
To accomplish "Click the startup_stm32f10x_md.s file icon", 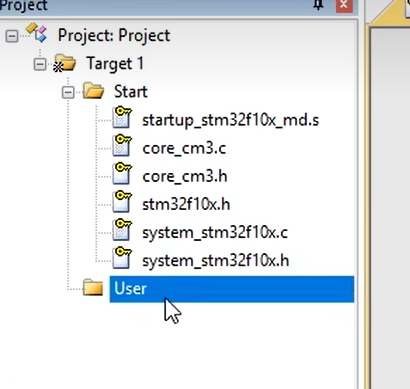I will [x=122, y=117].
